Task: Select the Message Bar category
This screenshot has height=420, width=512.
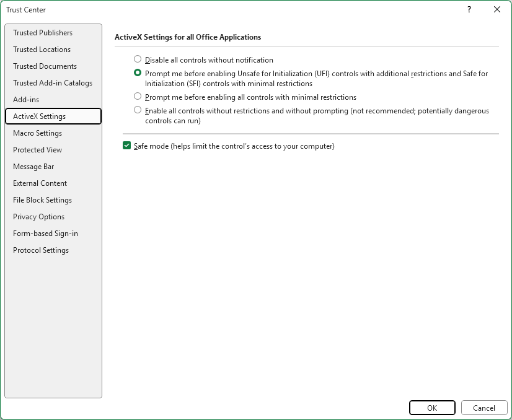Action: 33,166
